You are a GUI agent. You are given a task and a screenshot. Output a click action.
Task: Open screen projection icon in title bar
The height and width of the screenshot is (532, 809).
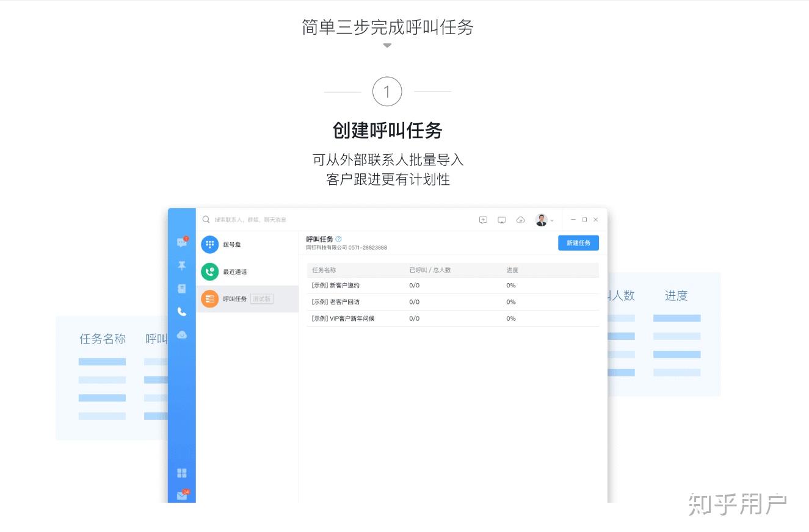pyautogui.click(x=501, y=219)
